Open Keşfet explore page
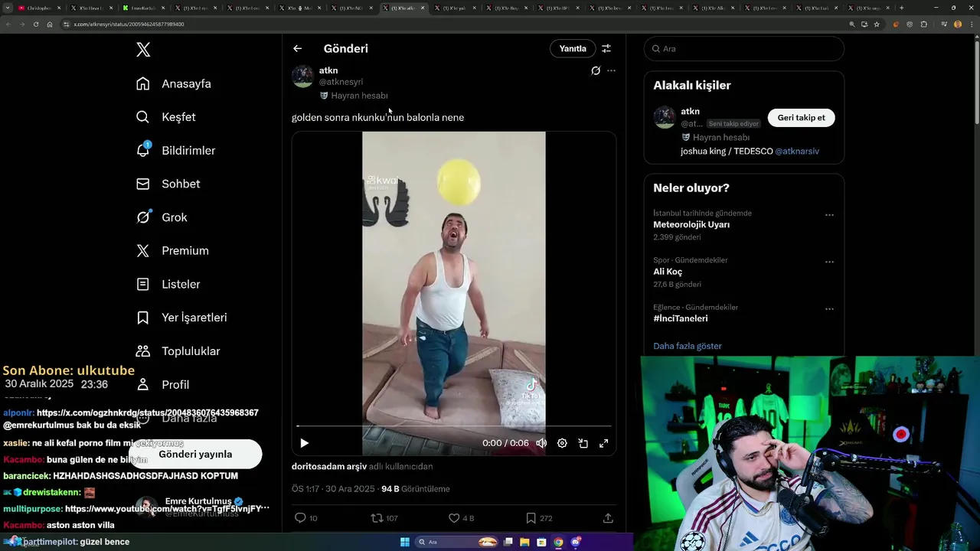 tap(166, 117)
